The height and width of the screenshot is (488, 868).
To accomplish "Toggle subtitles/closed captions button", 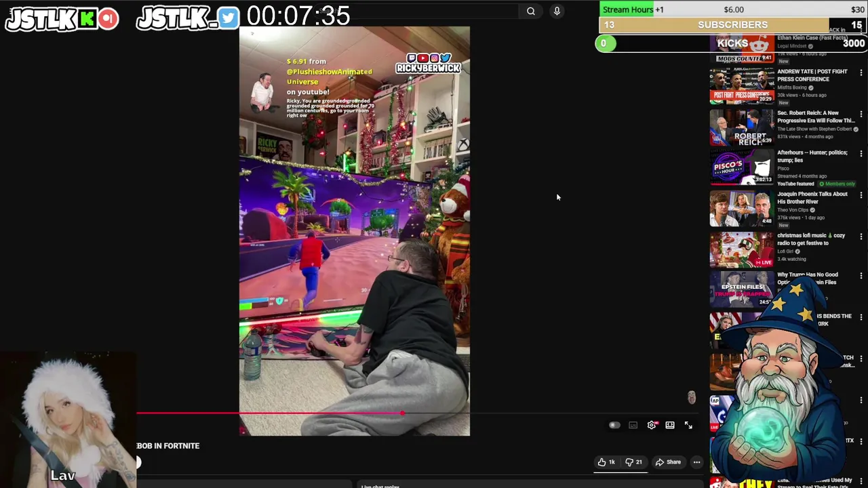I will pyautogui.click(x=633, y=425).
